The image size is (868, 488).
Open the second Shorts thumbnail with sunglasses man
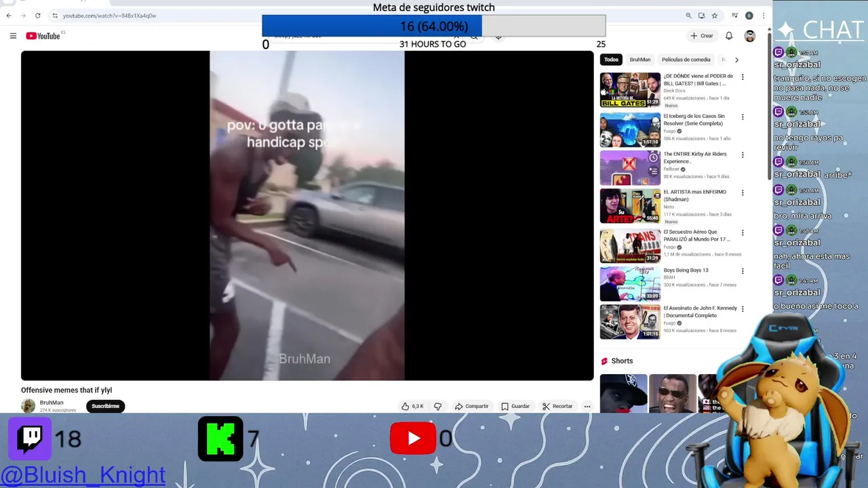click(x=672, y=393)
